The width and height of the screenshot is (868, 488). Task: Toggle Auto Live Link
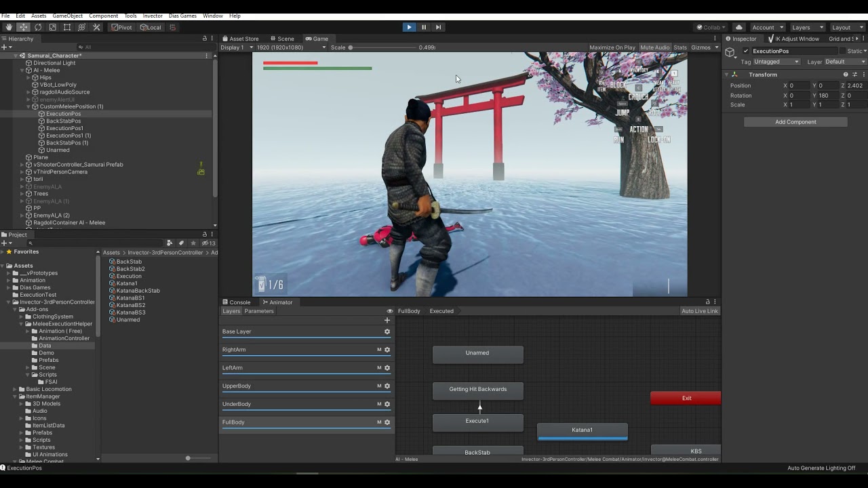pos(699,311)
